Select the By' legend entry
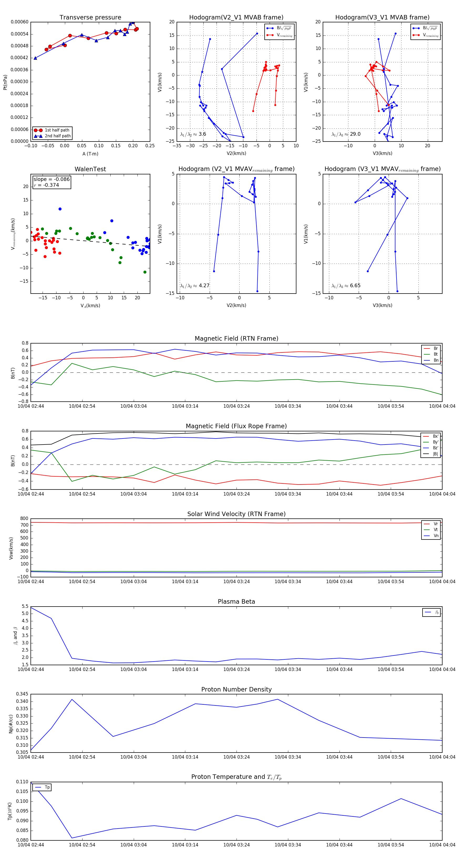473x868 pixels. pos(431,442)
